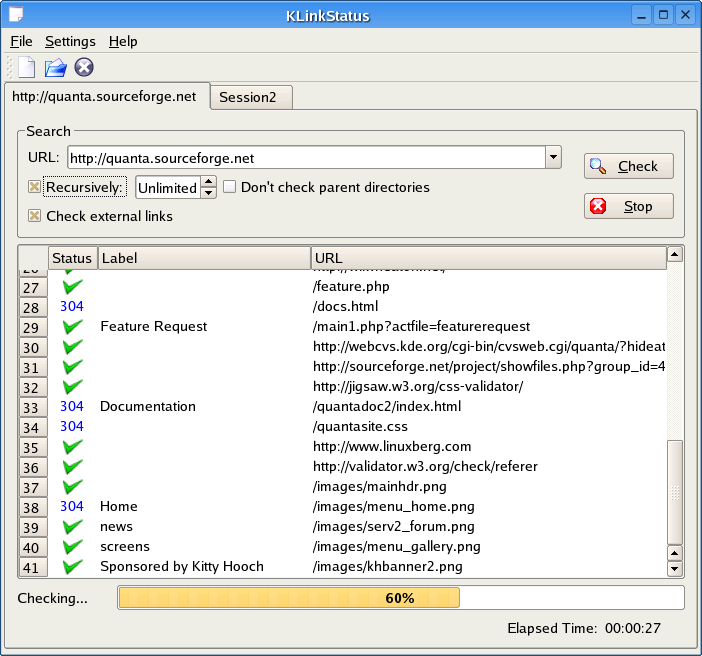Increase the recursion depth spinner
Image resolution: width=702 pixels, height=656 pixels.
click(x=208, y=182)
